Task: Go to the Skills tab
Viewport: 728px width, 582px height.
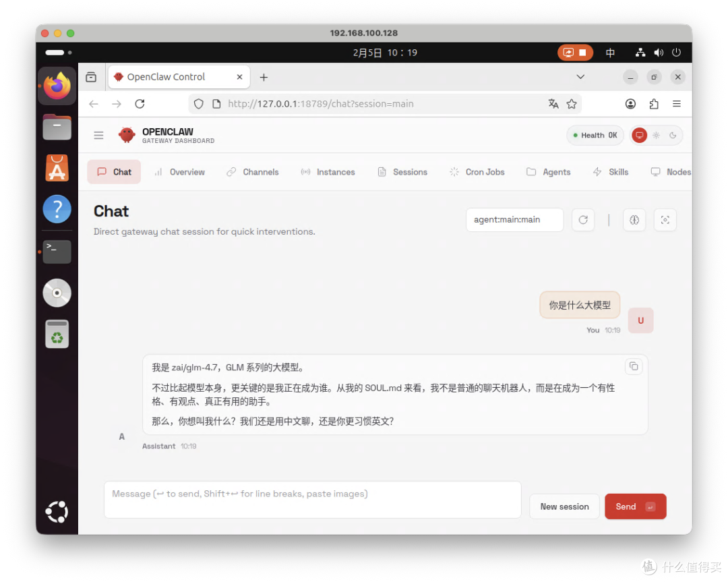Action: click(611, 172)
